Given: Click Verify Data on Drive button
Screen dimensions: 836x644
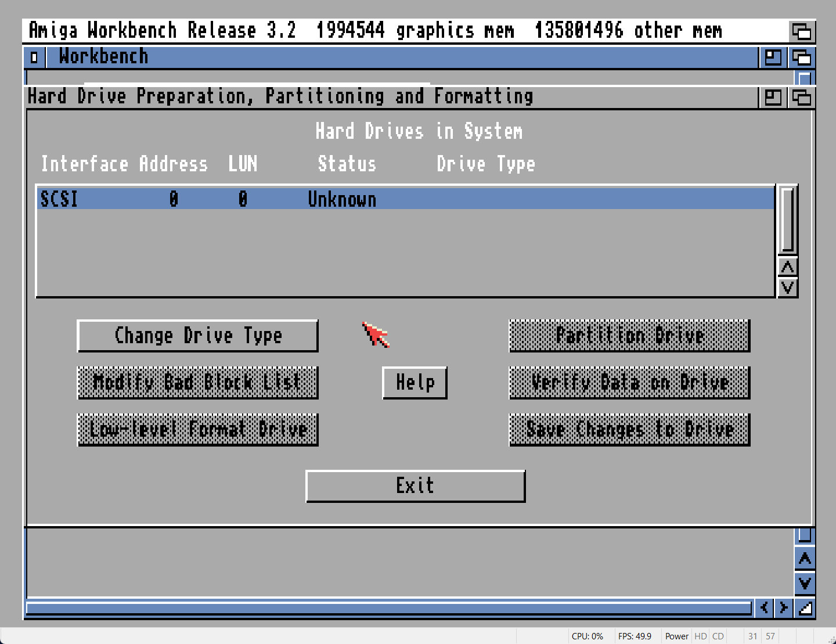Looking at the screenshot, I should click(629, 383).
